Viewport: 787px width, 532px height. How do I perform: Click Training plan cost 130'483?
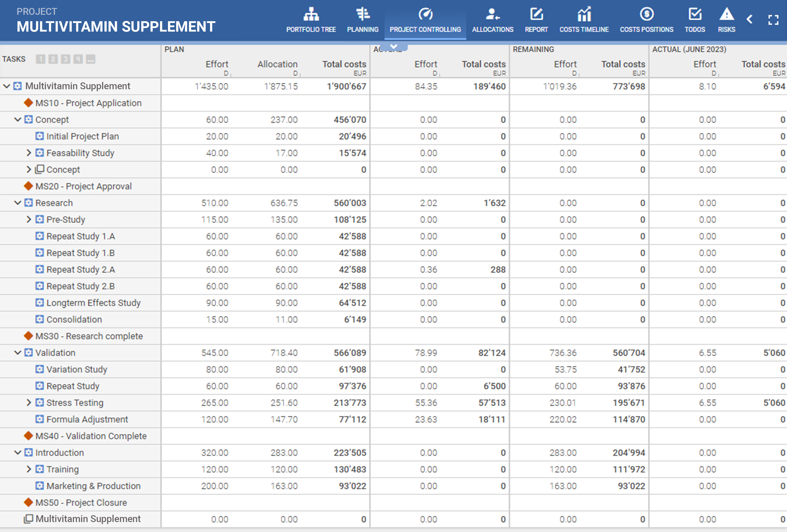(350, 469)
